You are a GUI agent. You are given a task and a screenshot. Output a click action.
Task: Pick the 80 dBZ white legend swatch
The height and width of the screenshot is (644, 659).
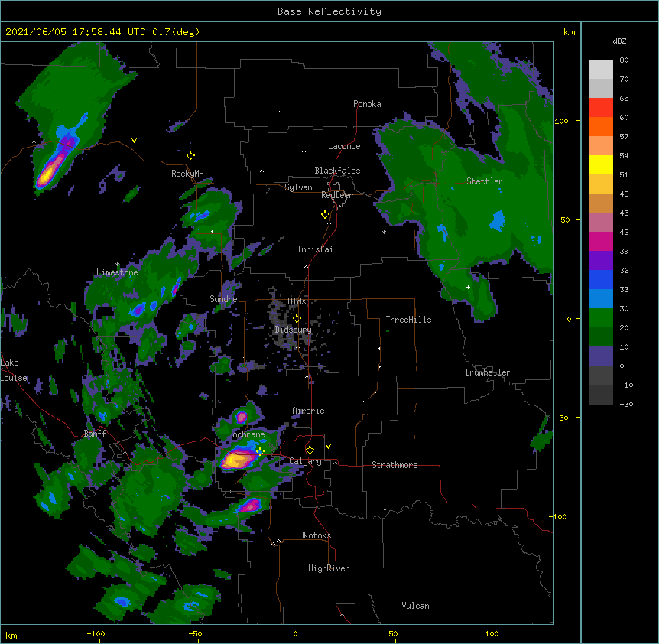click(601, 70)
